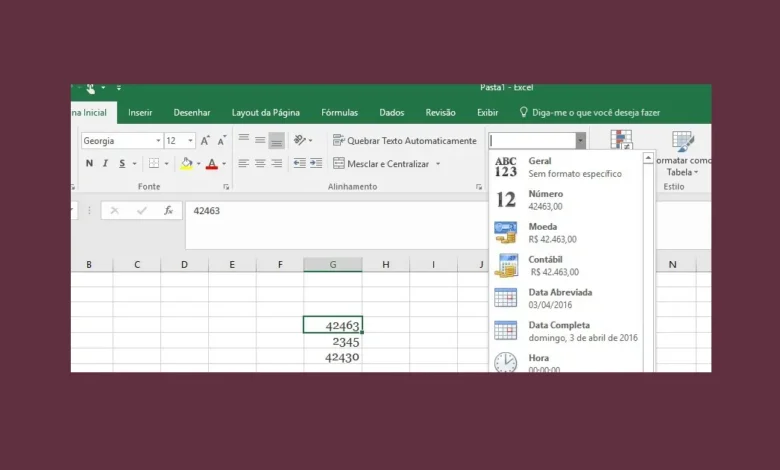Align text to middle of cell
The width and height of the screenshot is (780, 470).
coord(260,140)
